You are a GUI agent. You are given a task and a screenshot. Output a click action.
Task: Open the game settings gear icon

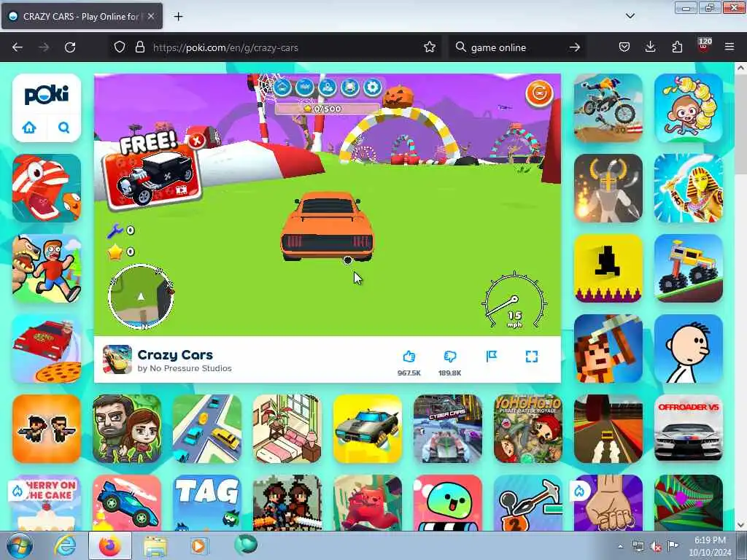pos(373,87)
